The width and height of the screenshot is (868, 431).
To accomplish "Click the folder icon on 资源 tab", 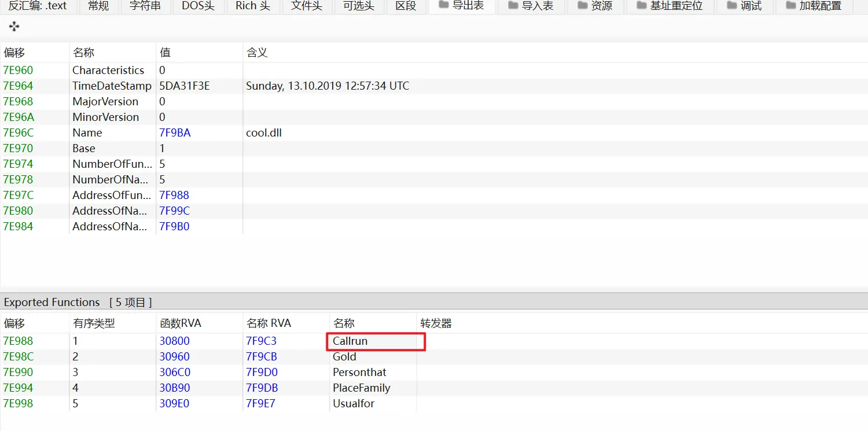I will point(582,6).
